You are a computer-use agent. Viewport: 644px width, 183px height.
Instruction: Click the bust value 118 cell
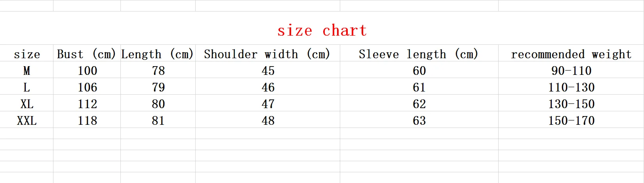87,120
